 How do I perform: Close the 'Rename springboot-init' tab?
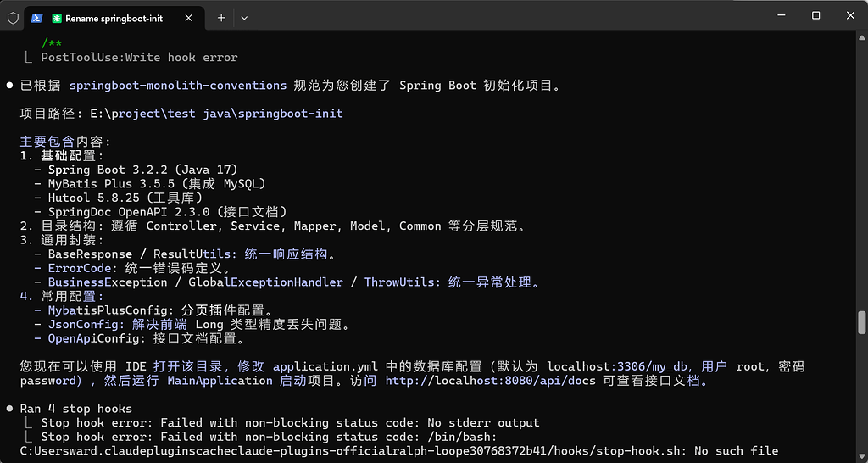pyautogui.click(x=188, y=18)
